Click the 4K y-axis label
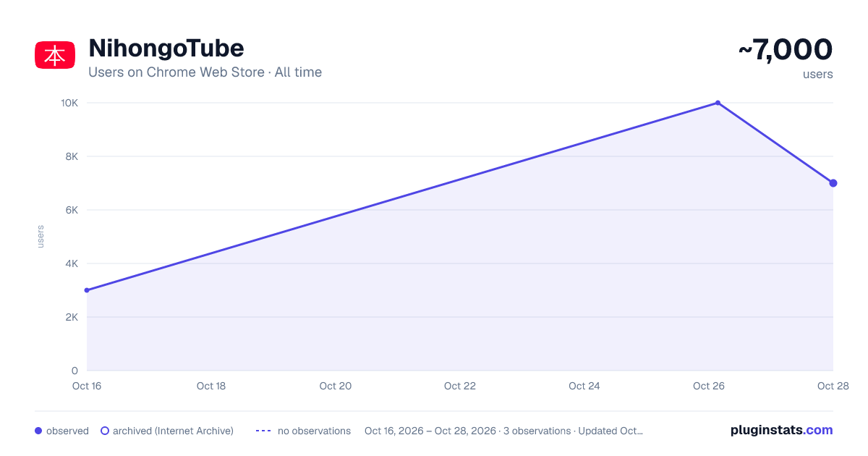This screenshot has height=456, width=868. (x=72, y=263)
